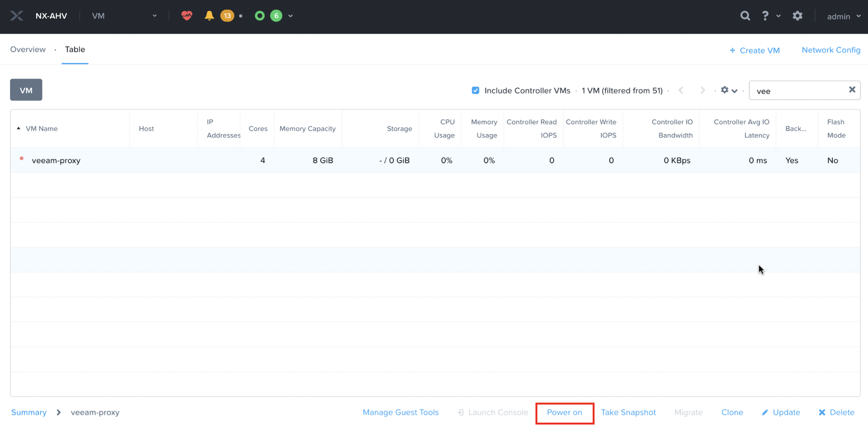Click the Summary breadcrumb link
The height and width of the screenshot is (435, 868).
pyautogui.click(x=29, y=412)
